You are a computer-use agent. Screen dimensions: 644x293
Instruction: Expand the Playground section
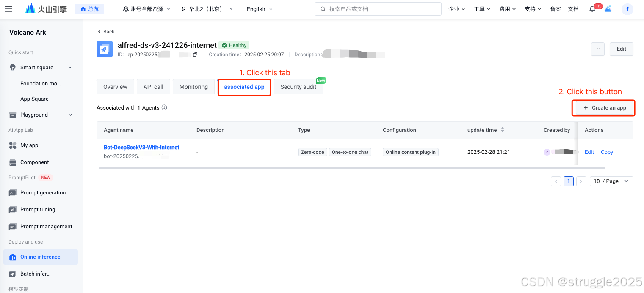[x=70, y=115]
